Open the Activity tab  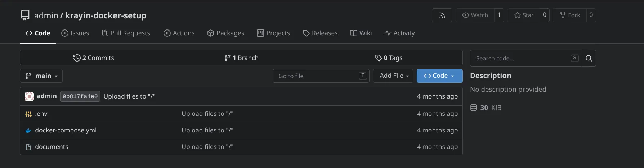399,33
